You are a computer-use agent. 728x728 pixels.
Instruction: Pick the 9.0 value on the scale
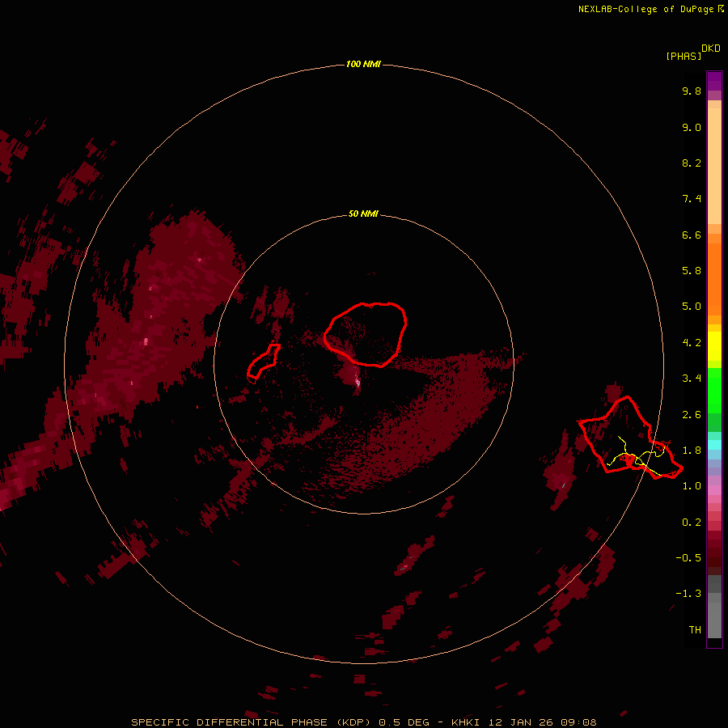692,127
